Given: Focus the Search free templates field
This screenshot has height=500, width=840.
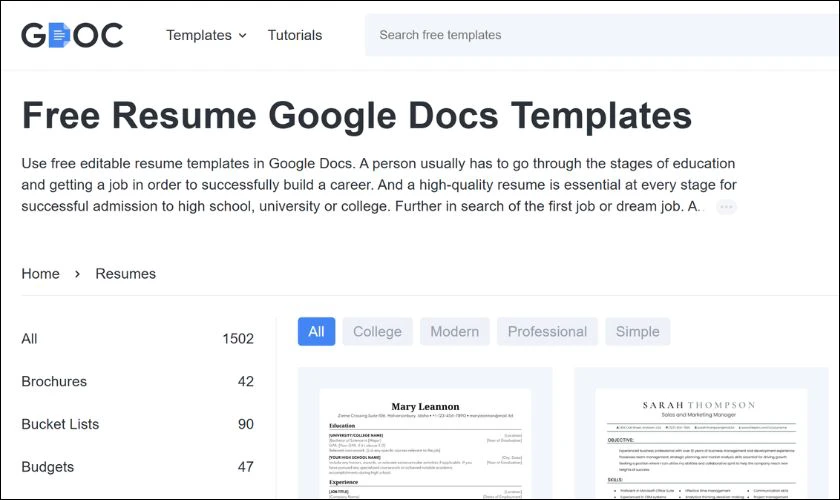Looking at the screenshot, I should pos(602,35).
